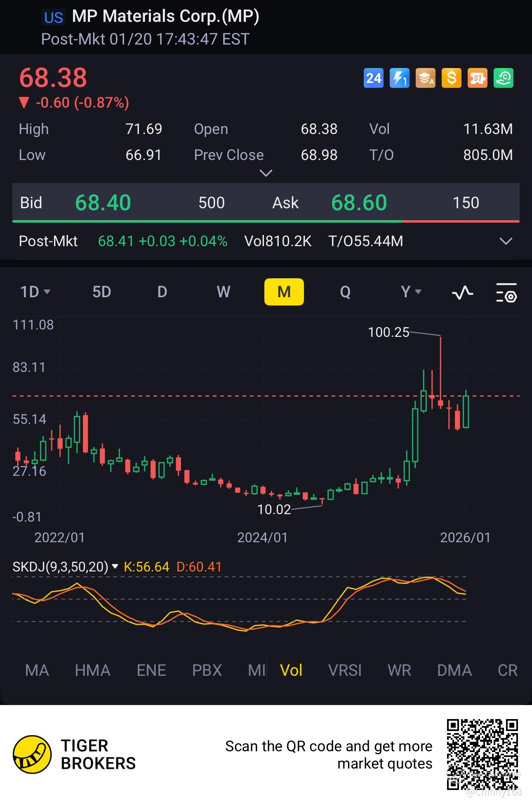Select the PBX indicator tab
The width and height of the screenshot is (532, 804).
click(x=207, y=670)
